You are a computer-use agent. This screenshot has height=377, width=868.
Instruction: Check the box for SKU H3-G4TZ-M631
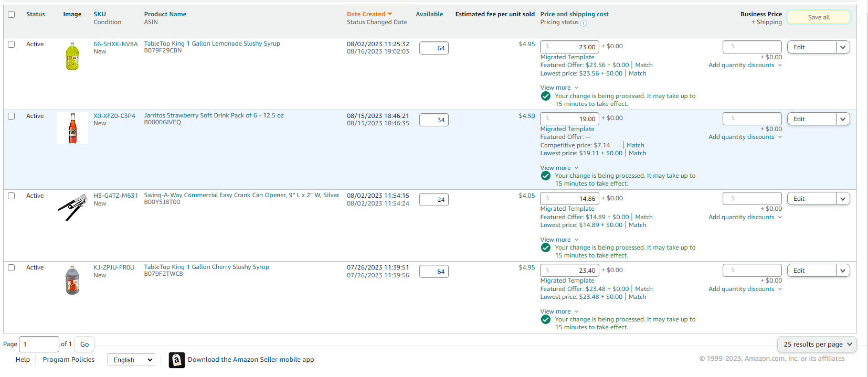coord(11,196)
